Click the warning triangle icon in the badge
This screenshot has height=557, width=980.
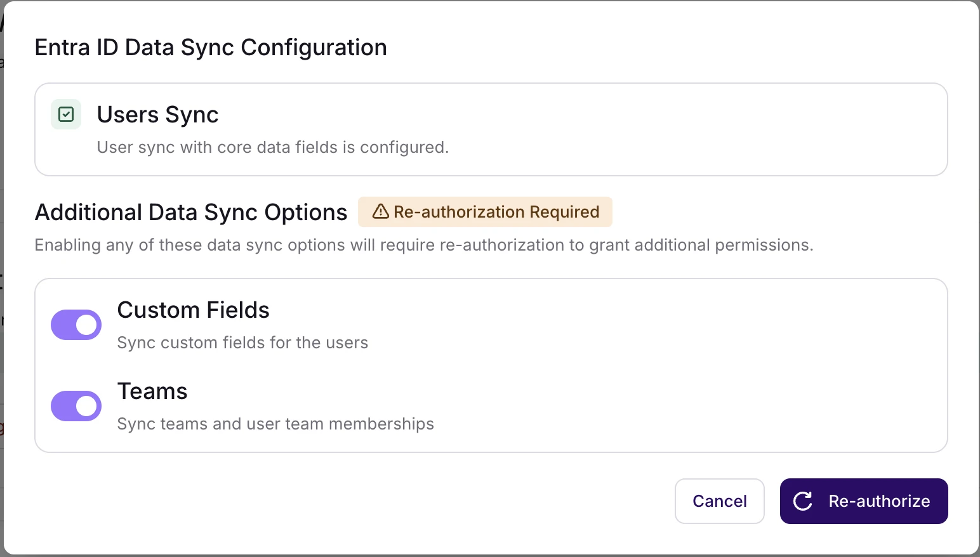380,211
